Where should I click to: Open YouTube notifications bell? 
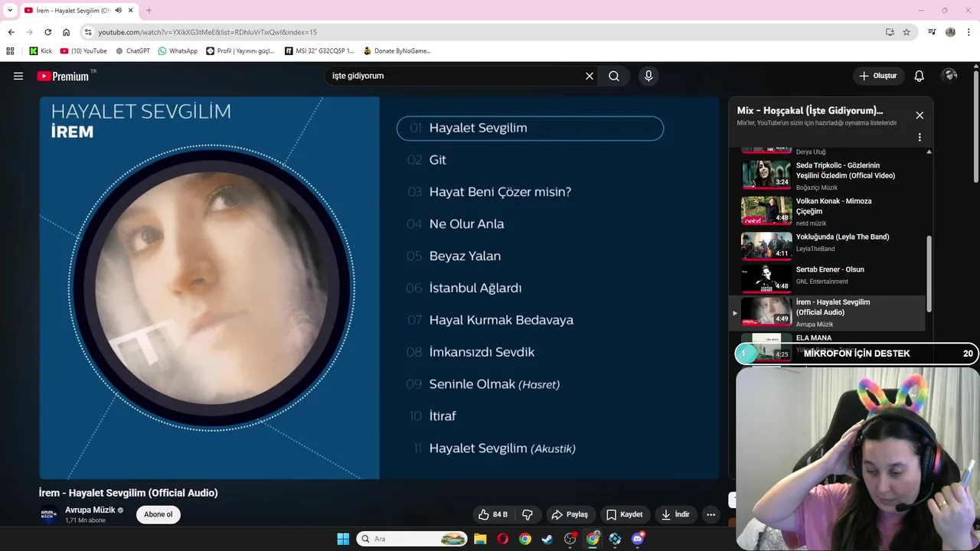click(920, 76)
